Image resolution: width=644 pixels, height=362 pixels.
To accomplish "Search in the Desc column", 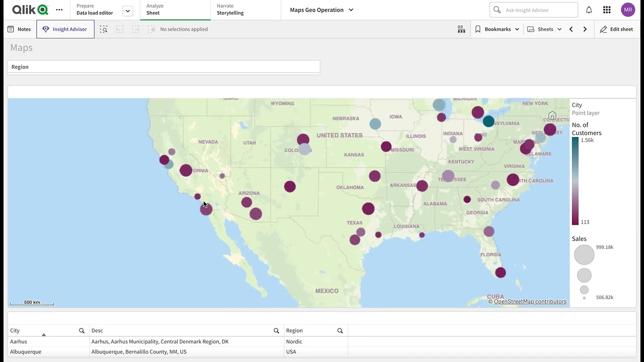I will click(x=276, y=330).
